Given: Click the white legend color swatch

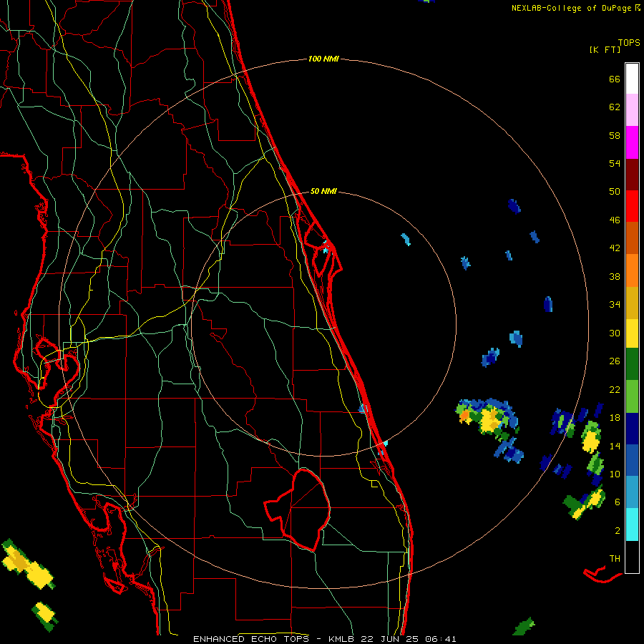Looking at the screenshot, I should pyautogui.click(x=632, y=79).
